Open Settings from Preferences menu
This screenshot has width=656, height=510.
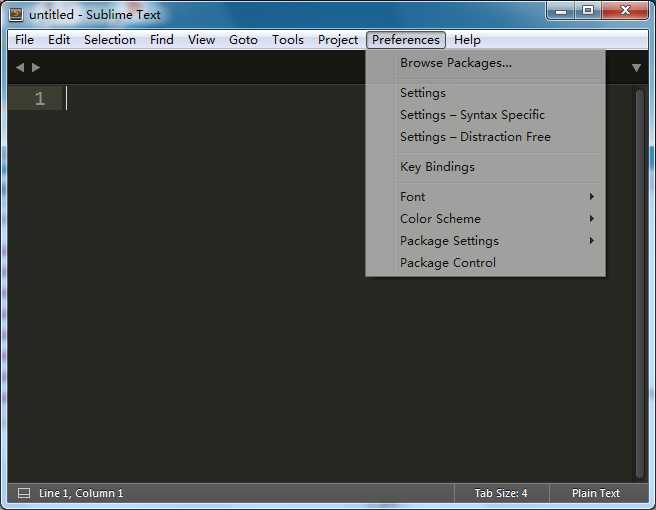pyautogui.click(x=485, y=93)
